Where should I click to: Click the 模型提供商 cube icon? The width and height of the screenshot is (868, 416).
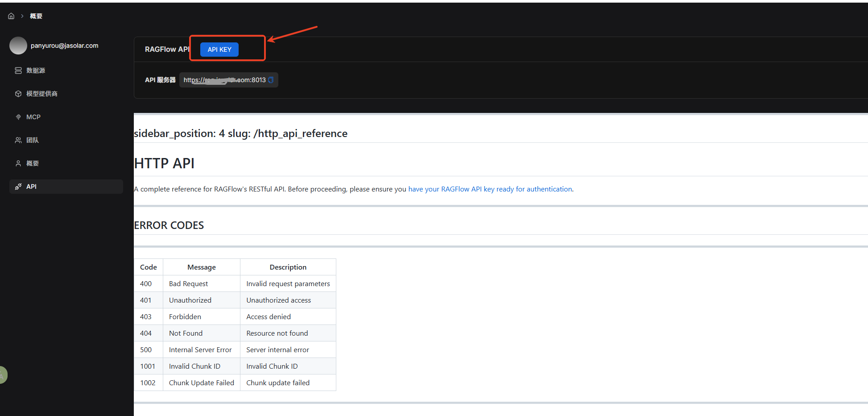[18, 94]
